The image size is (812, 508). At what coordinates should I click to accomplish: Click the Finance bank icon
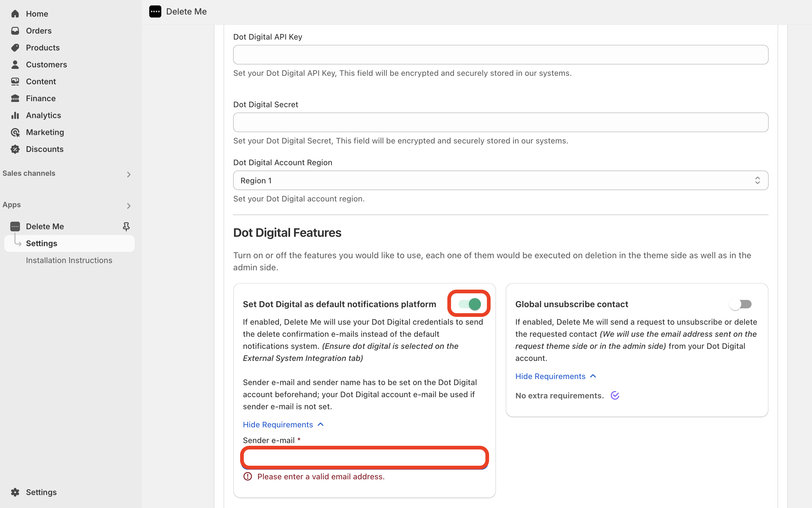(15, 98)
